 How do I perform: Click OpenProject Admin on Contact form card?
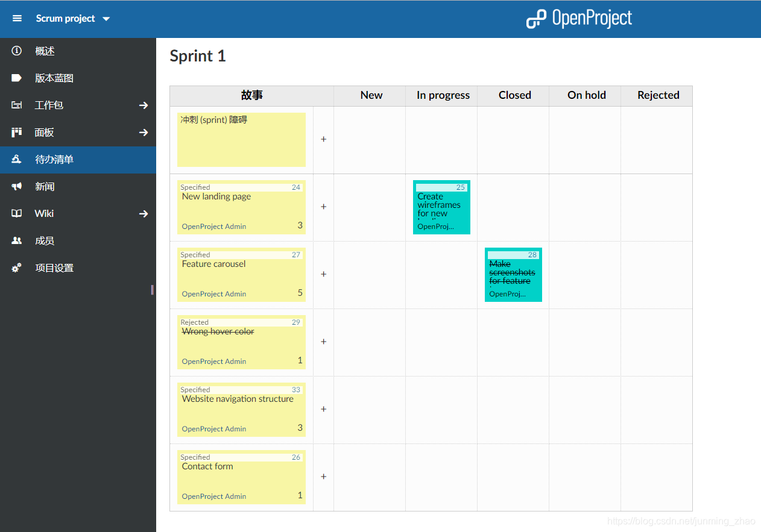214,496
